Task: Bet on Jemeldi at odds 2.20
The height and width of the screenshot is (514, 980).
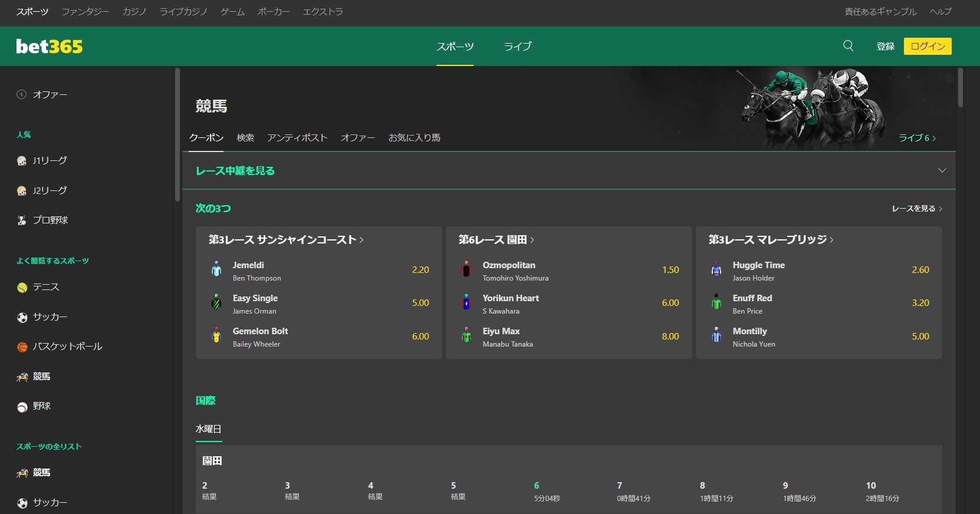Action: pyautogui.click(x=420, y=269)
